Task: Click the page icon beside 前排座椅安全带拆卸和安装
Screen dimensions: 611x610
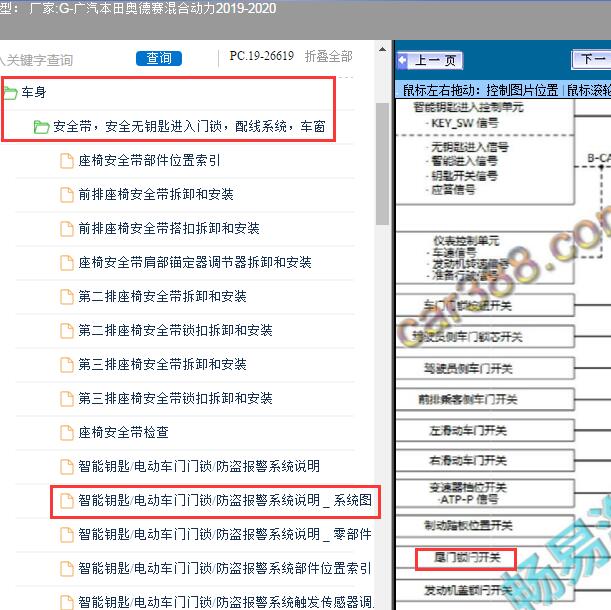Action: [x=67, y=195]
